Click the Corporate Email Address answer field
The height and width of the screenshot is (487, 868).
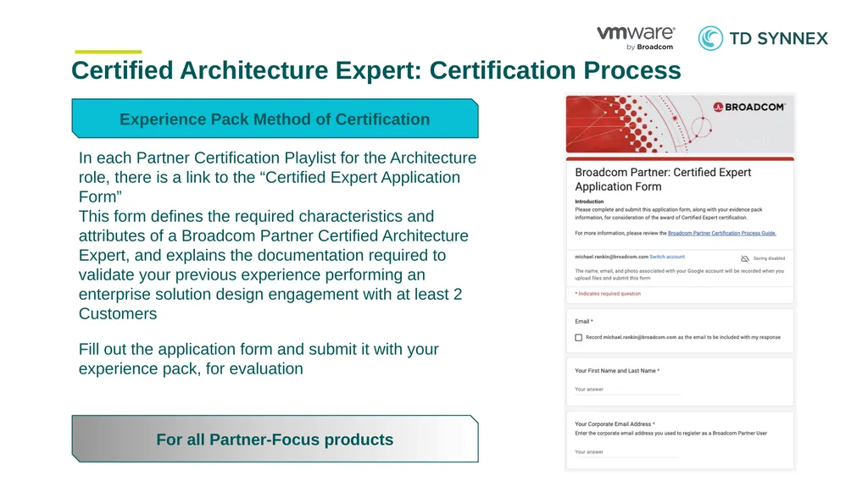click(x=627, y=452)
